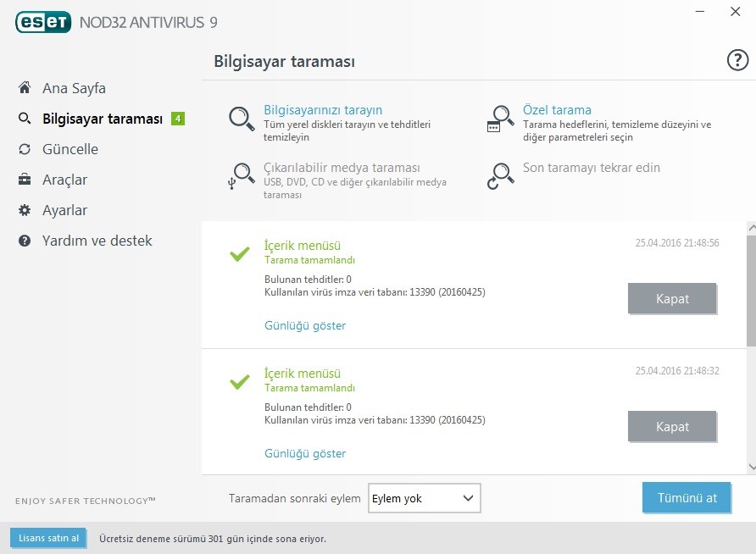Click the magnifier icon beside Bilgisayar taraması
Image resolution: width=756 pixels, height=554 pixels.
click(x=25, y=119)
